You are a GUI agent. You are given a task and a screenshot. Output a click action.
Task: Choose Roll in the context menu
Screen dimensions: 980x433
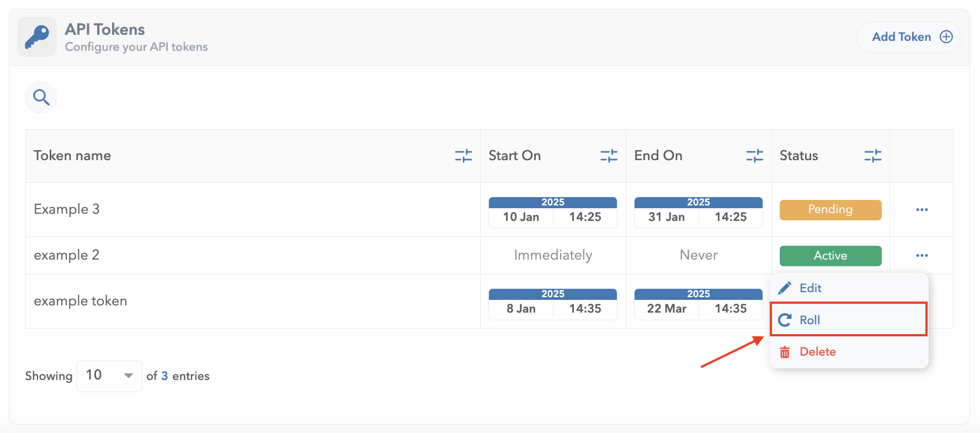[x=809, y=320]
